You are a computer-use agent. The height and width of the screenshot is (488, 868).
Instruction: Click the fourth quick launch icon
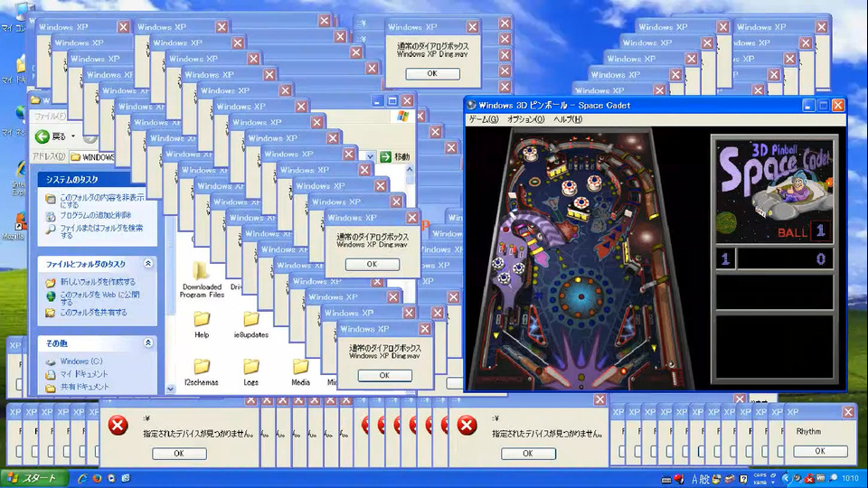click(x=126, y=478)
